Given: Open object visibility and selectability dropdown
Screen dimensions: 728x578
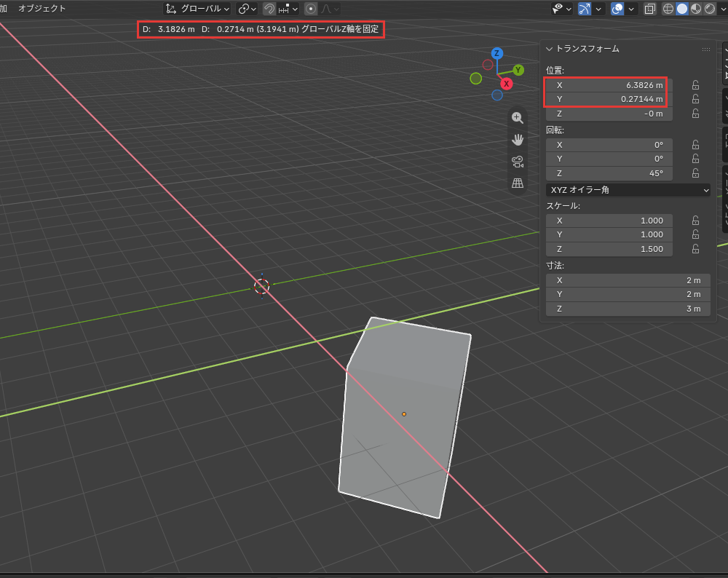Looking at the screenshot, I should pyautogui.click(x=561, y=9).
